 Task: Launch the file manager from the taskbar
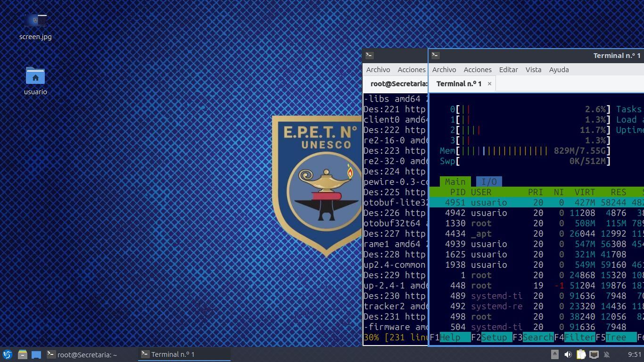22,354
